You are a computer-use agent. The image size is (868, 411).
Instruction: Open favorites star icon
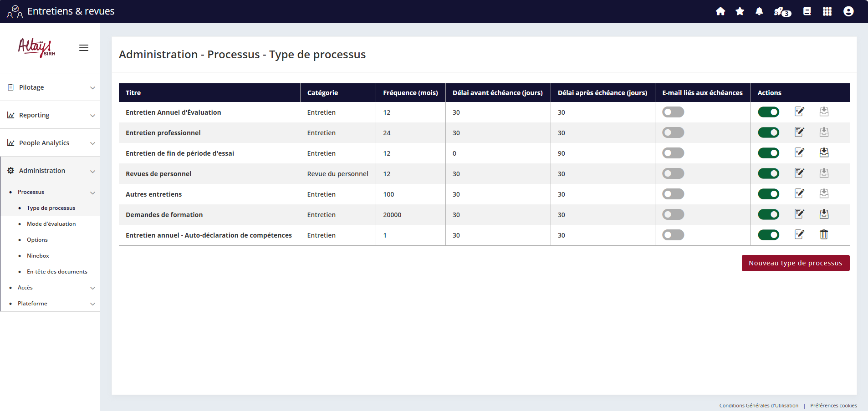click(740, 11)
